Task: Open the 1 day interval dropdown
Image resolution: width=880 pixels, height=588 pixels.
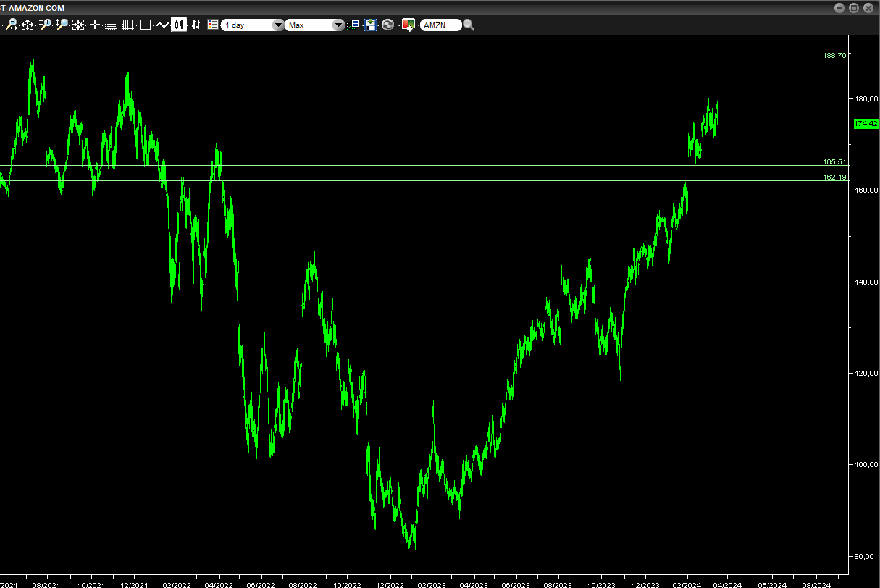Action: pos(253,25)
